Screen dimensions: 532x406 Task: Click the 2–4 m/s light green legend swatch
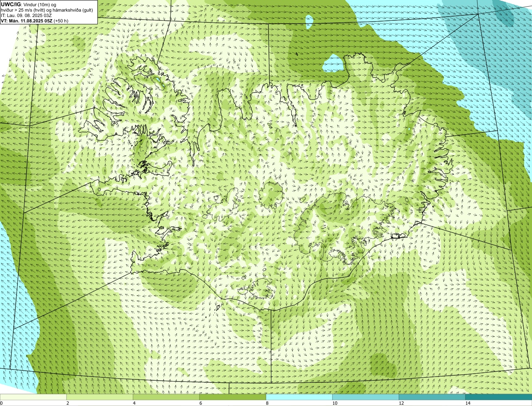[x=100, y=397]
